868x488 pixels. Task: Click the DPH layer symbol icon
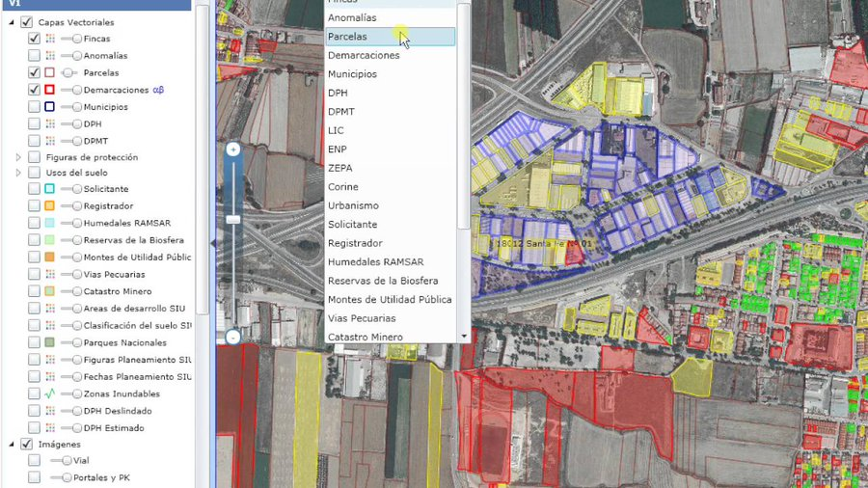coord(50,124)
